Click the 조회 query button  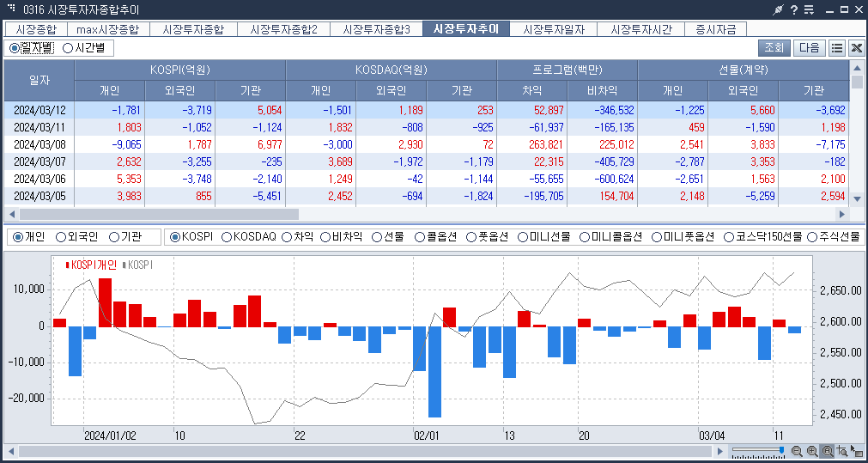(774, 48)
